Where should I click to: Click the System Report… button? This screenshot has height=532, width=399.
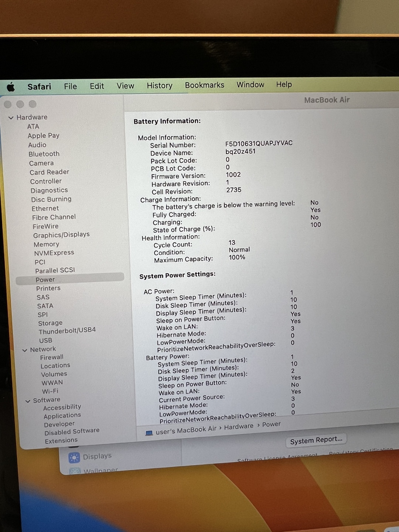[x=316, y=440]
